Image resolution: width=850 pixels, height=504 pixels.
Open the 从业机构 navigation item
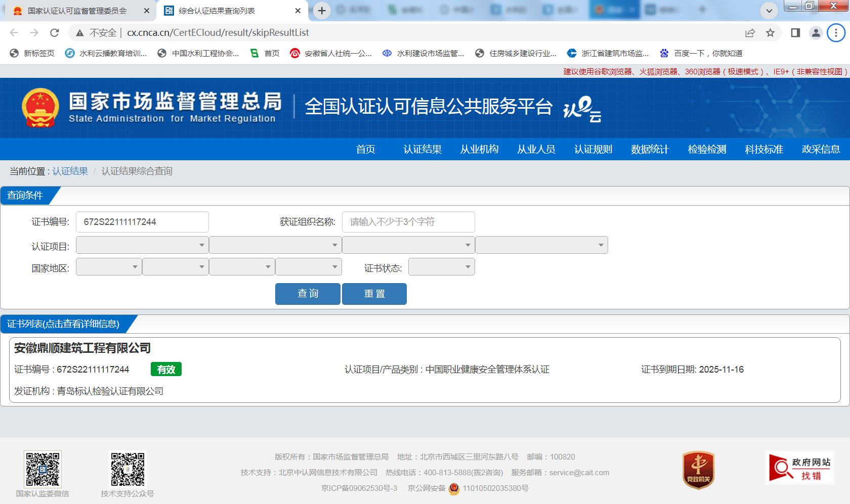pos(479,149)
